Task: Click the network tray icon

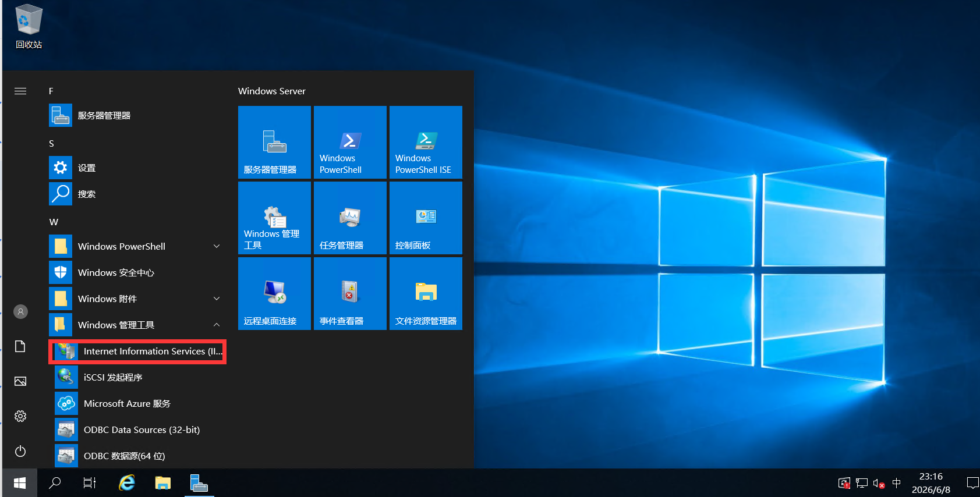Action: pyautogui.click(x=862, y=483)
